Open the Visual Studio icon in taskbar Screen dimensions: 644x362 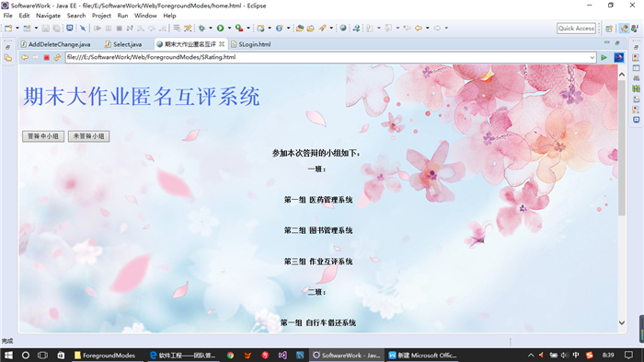click(x=282, y=355)
